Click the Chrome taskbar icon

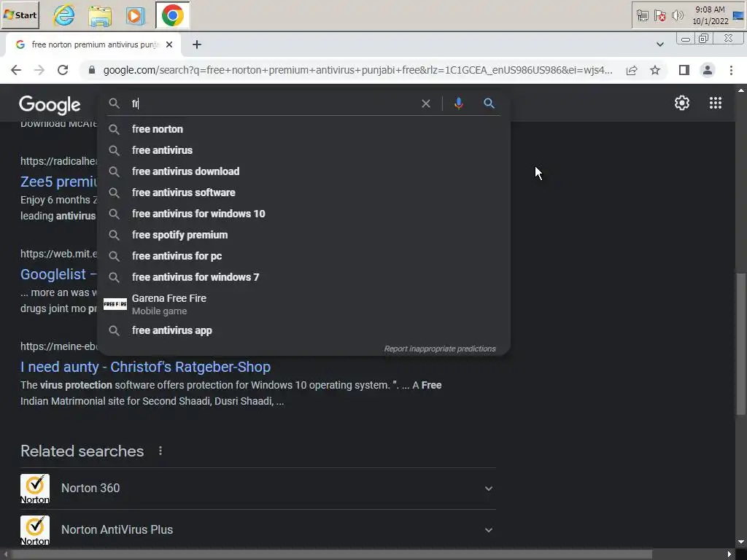click(172, 15)
